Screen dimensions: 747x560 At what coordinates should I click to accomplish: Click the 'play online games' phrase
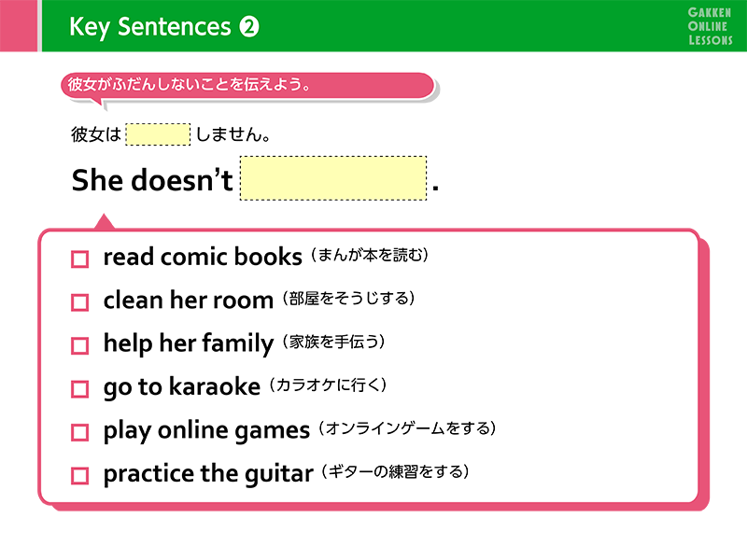tap(206, 430)
